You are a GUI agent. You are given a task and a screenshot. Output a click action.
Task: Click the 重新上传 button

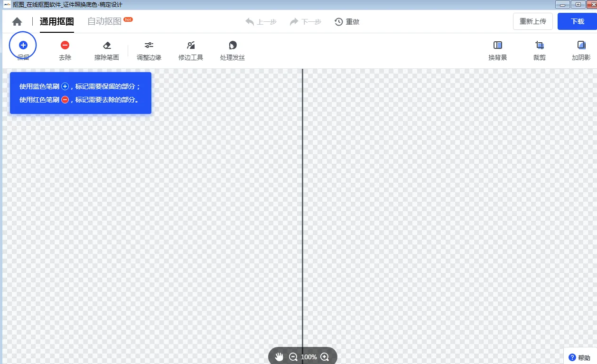click(533, 21)
